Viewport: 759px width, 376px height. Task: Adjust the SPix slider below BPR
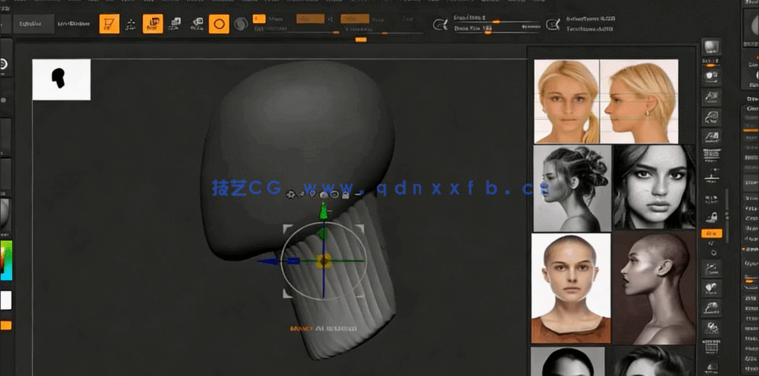click(x=711, y=64)
